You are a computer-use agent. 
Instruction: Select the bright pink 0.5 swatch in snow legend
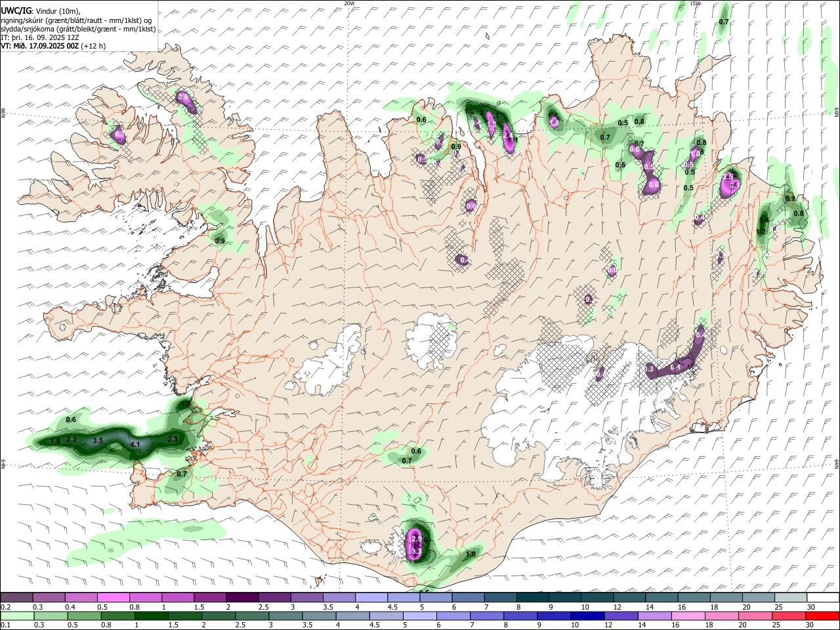coord(113,598)
